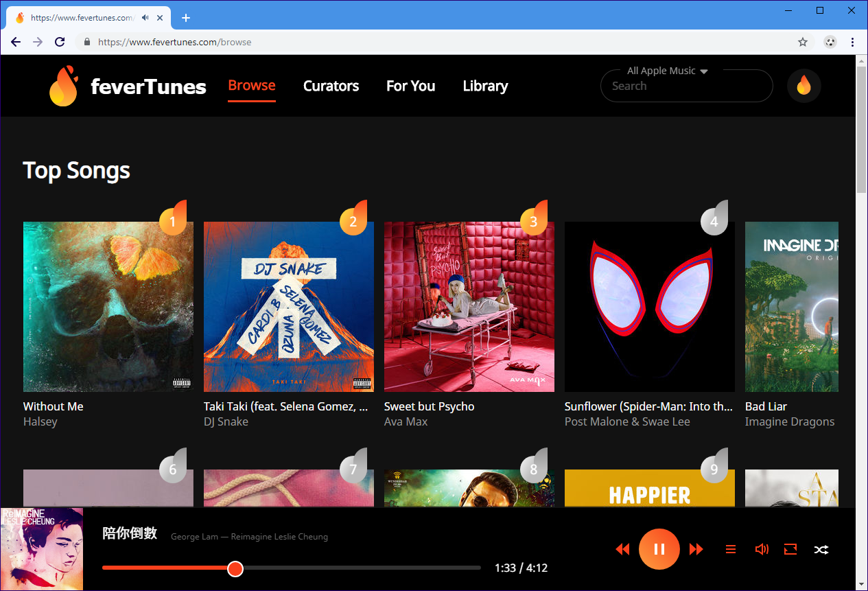Image resolution: width=868 pixels, height=591 pixels.
Task: Open the Library tab
Action: tap(485, 86)
